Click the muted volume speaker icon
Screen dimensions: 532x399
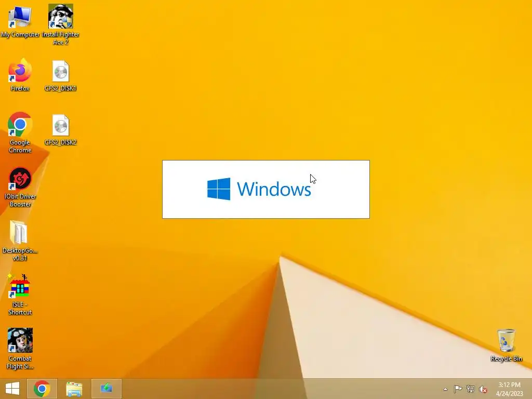pyautogui.click(x=483, y=389)
